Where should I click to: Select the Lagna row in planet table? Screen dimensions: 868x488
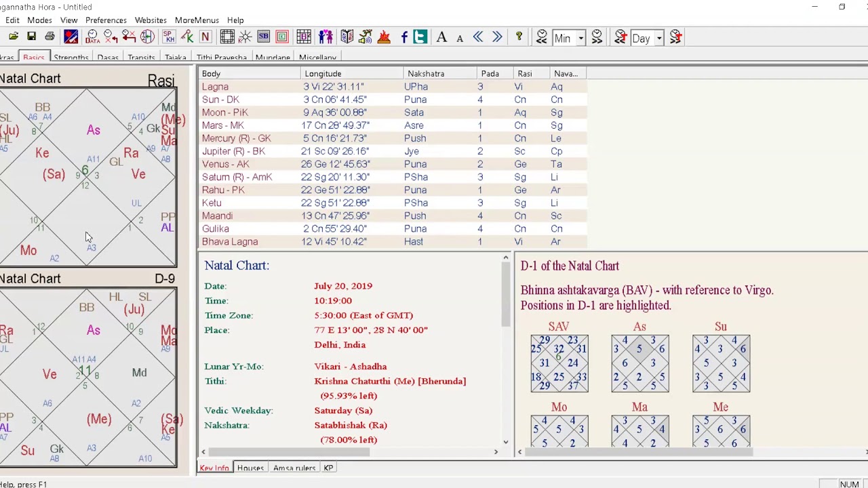click(x=393, y=87)
